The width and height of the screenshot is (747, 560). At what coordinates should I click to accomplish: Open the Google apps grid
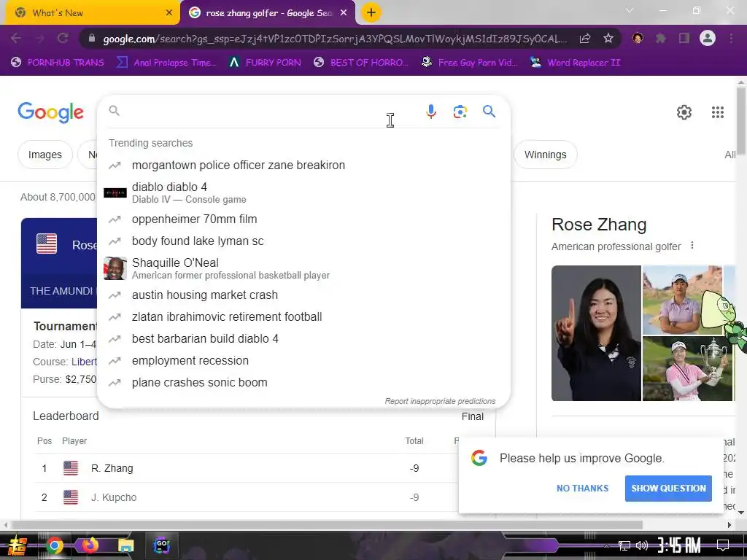[718, 112]
